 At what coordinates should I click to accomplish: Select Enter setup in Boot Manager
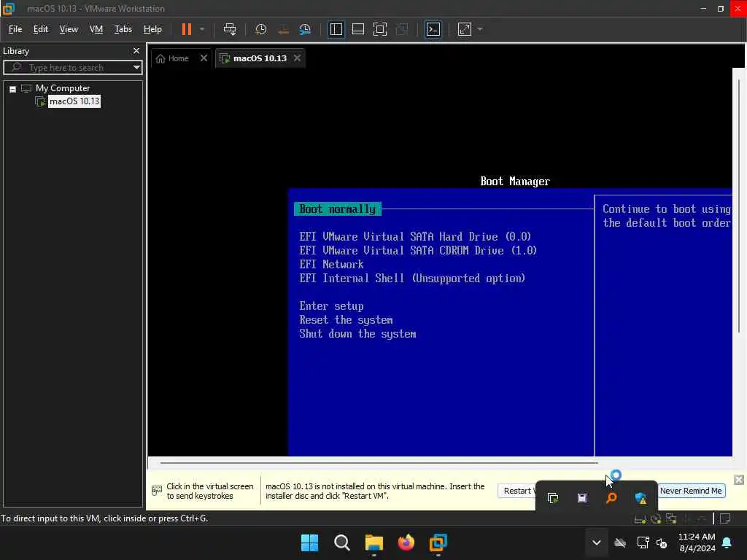pyautogui.click(x=331, y=306)
